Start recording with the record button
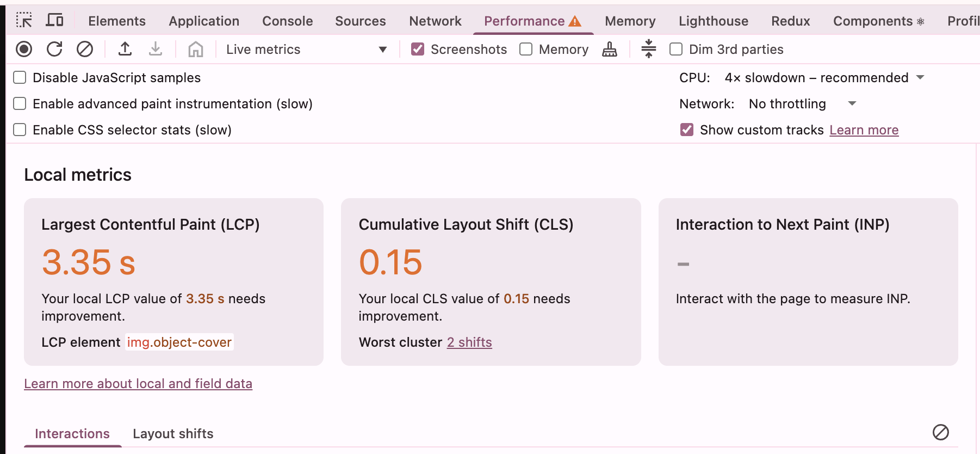Screen dimensions: 980x454 (24, 50)
